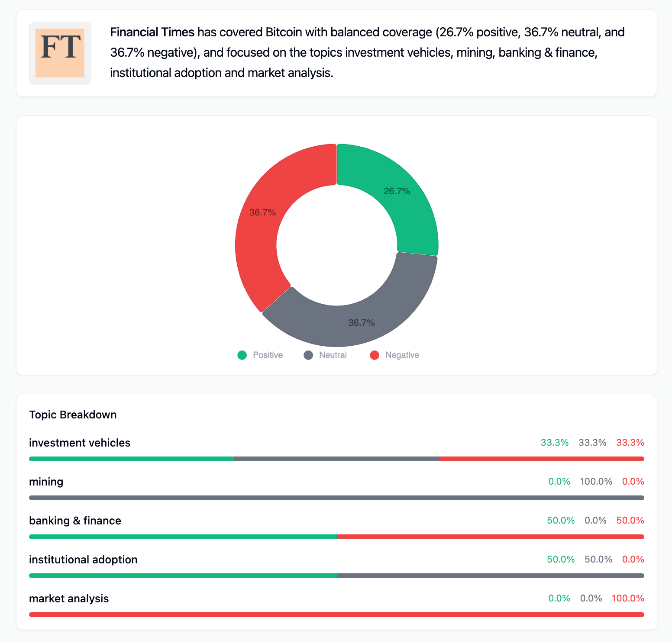
Task: Select the market analysis topic label
Action: coord(69,598)
